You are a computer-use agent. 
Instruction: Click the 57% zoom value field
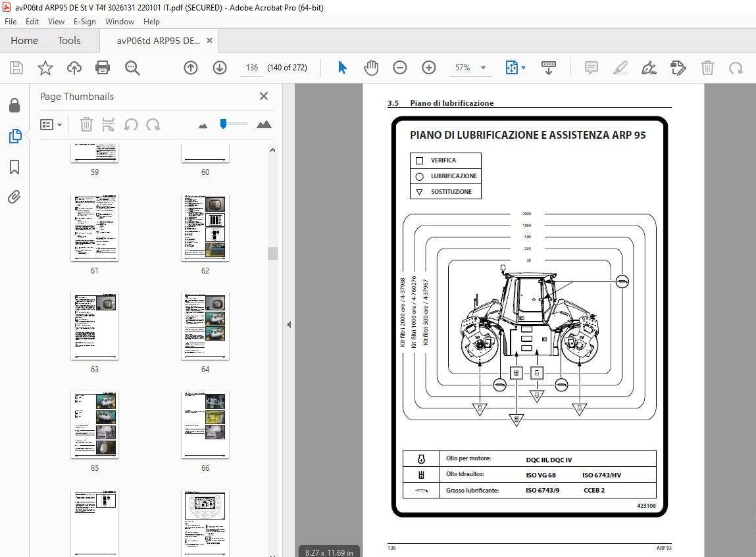pos(463,68)
